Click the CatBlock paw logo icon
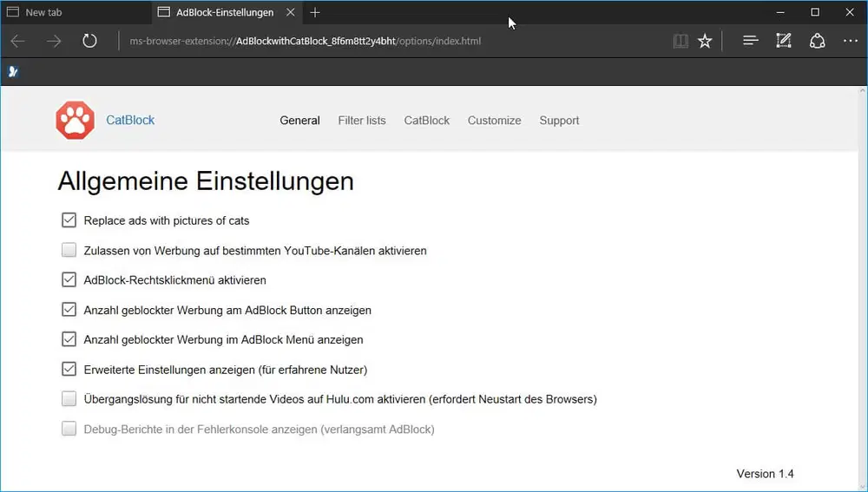Viewport: 868px width, 492px height. click(x=76, y=120)
